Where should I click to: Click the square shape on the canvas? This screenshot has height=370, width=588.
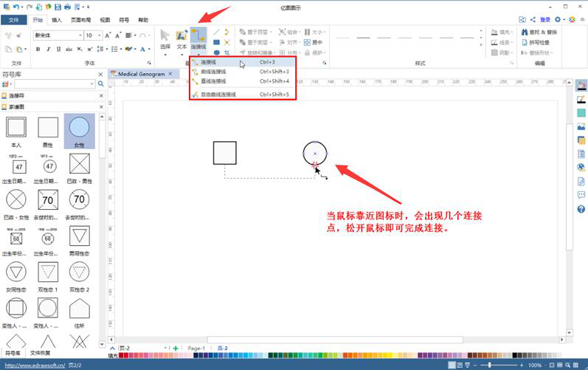[x=224, y=153]
